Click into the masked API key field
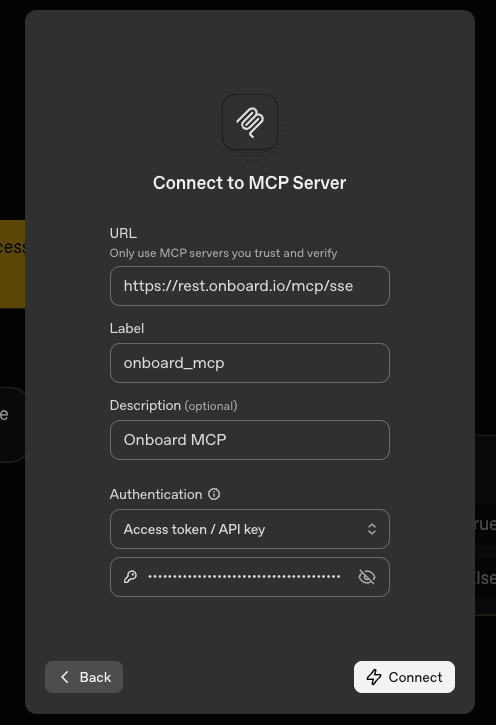This screenshot has width=496, height=725. click(250, 577)
